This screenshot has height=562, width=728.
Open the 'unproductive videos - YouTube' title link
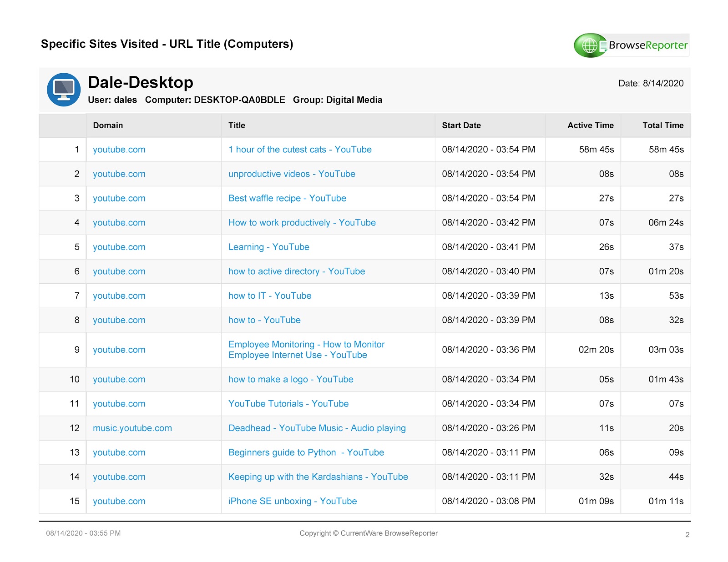click(292, 174)
